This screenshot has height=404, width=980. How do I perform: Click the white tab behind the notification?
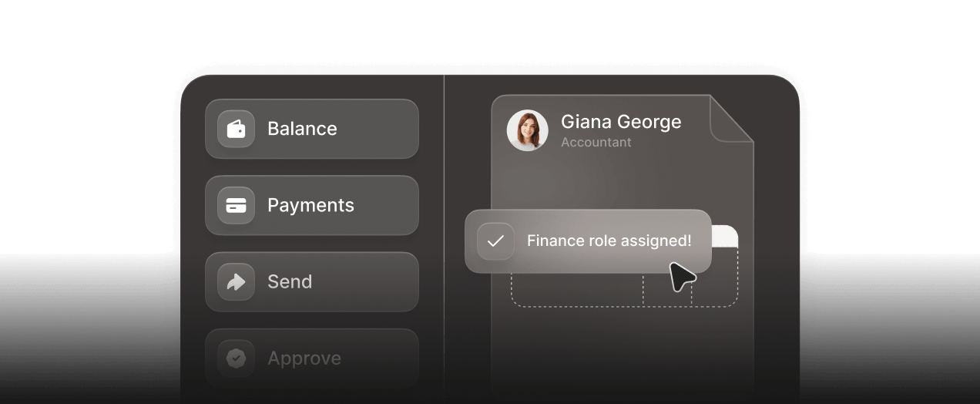coord(724,236)
